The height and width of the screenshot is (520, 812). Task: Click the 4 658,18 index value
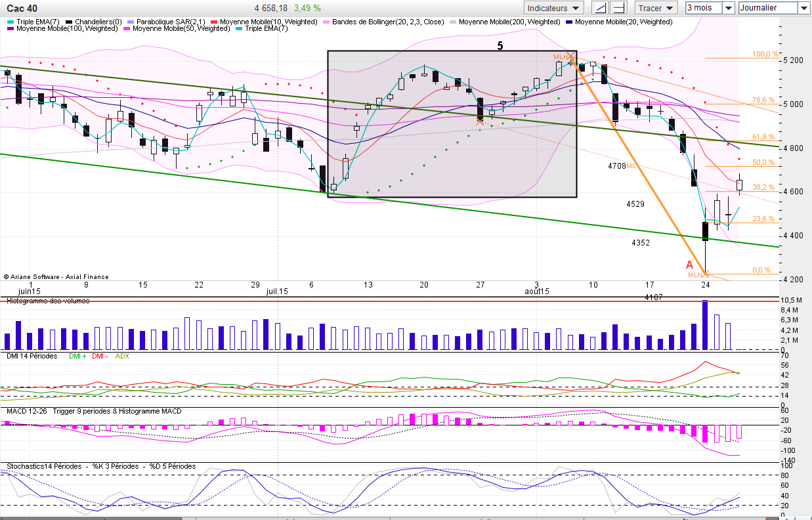270,8
